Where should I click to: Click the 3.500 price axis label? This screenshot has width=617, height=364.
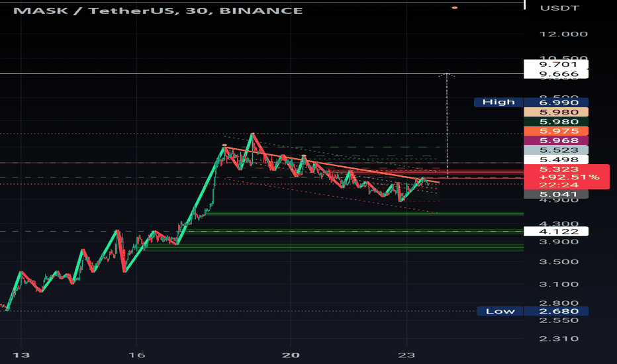(x=559, y=262)
